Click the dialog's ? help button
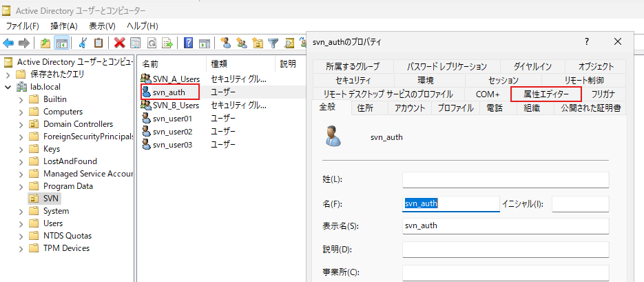644x282 pixels. coord(587,41)
